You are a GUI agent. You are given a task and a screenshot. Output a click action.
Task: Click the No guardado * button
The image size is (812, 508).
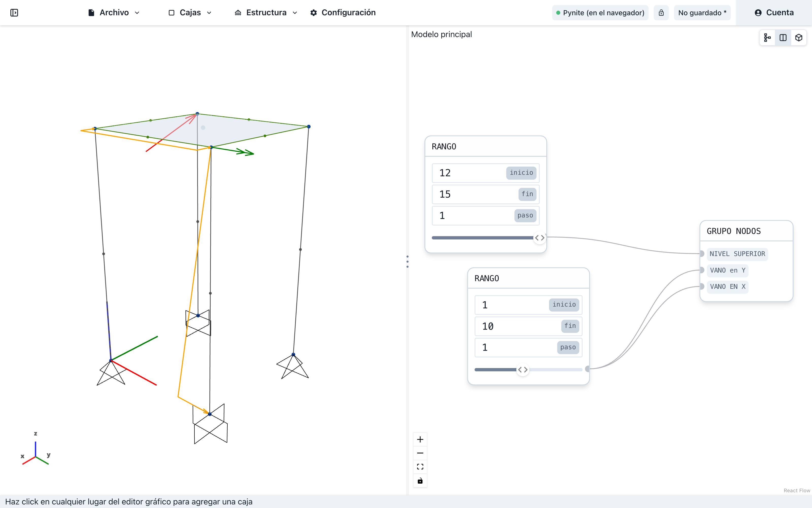702,13
